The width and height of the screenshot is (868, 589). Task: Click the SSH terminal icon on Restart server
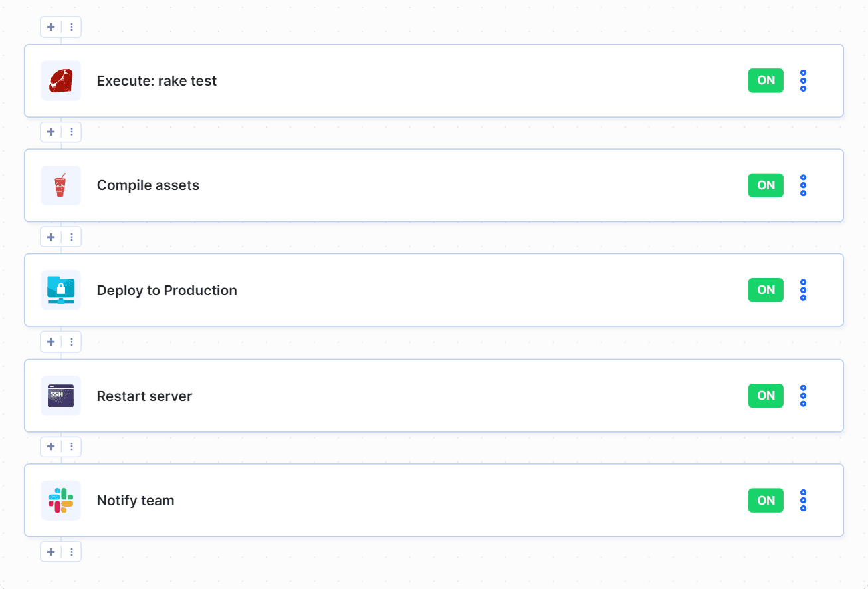[x=60, y=395]
